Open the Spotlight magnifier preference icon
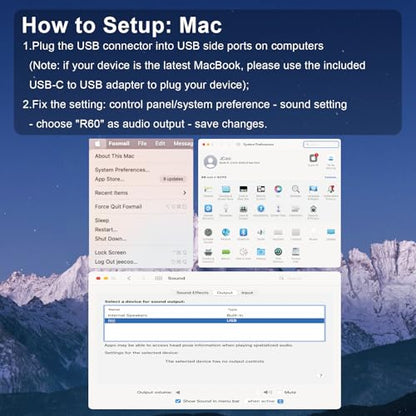 click(x=295, y=189)
